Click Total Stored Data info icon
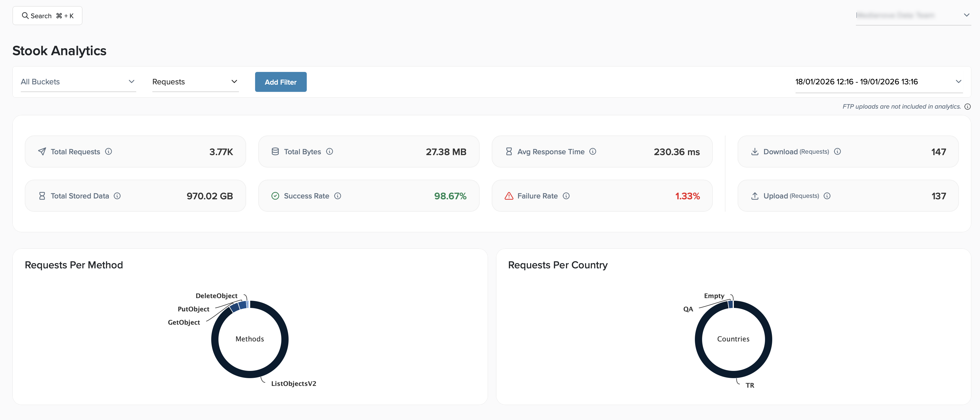 [117, 196]
